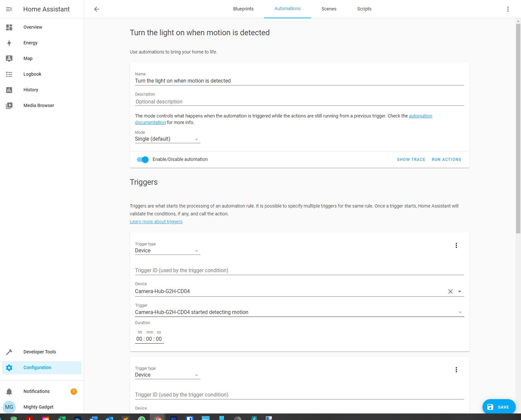Open the Logbook panel
The image size is (521, 420).
pyautogui.click(x=32, y=74)
